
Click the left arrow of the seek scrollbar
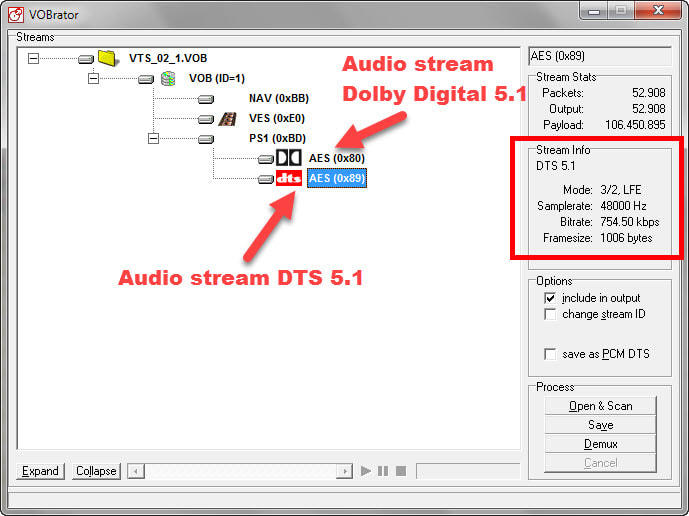point(136,471)
